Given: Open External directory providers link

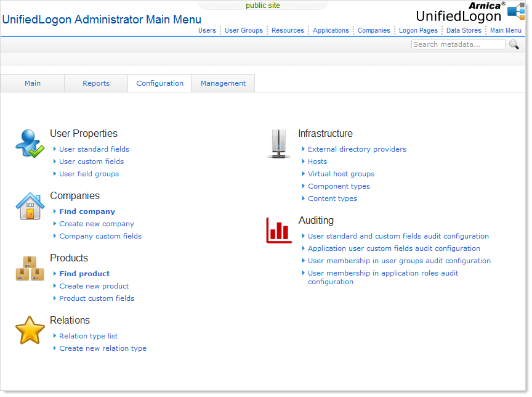Looking at the screenshot, I should coord(357,149).
